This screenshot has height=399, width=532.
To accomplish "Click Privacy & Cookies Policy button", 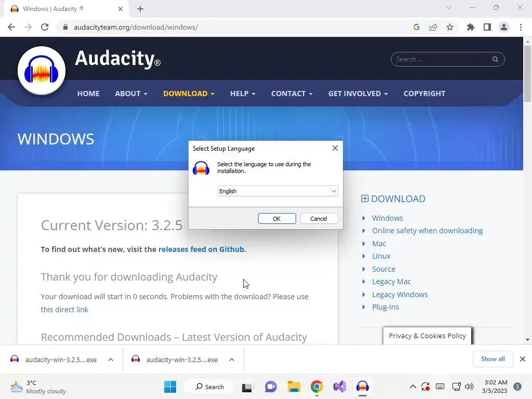I will pos(427,336).
